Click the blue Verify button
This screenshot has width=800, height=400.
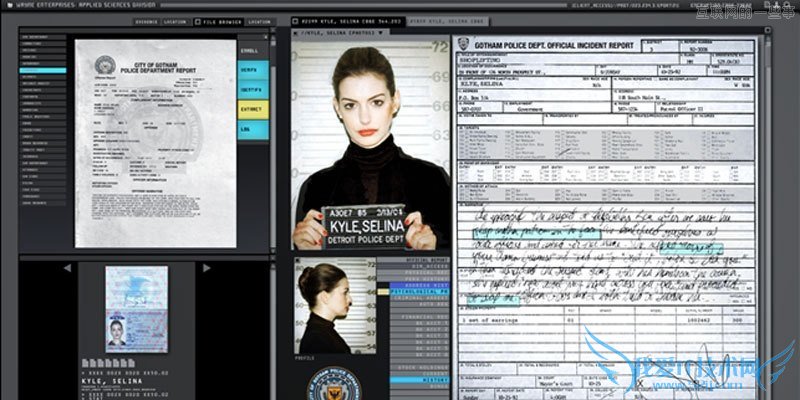[253, 70]
